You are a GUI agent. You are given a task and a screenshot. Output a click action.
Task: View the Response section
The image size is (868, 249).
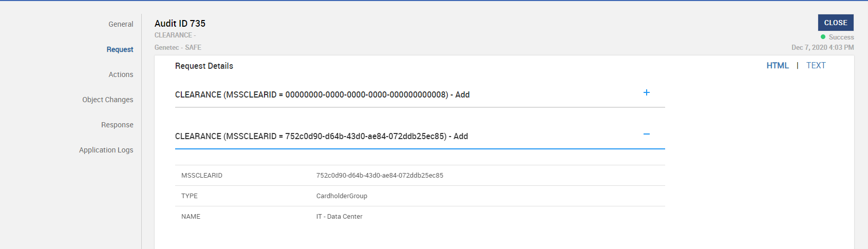pos(117,125)
